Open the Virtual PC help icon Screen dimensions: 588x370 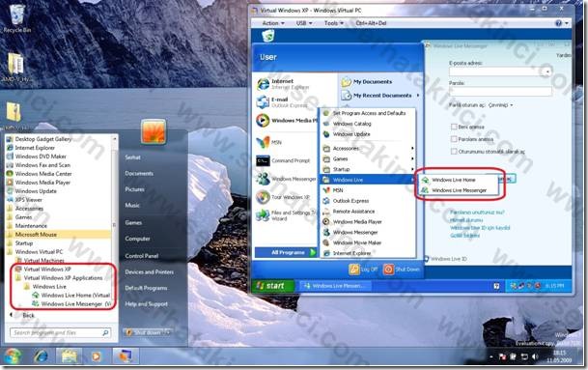[x=558, y=23]
